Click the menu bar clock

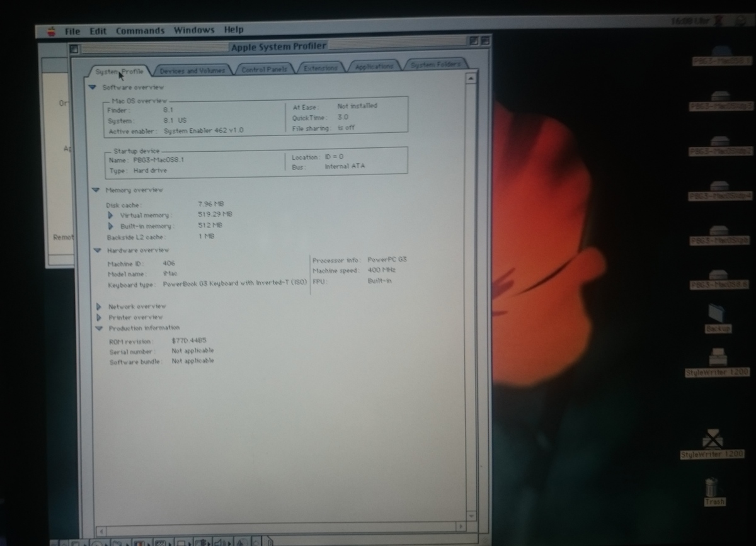click(x=691, y=21)
